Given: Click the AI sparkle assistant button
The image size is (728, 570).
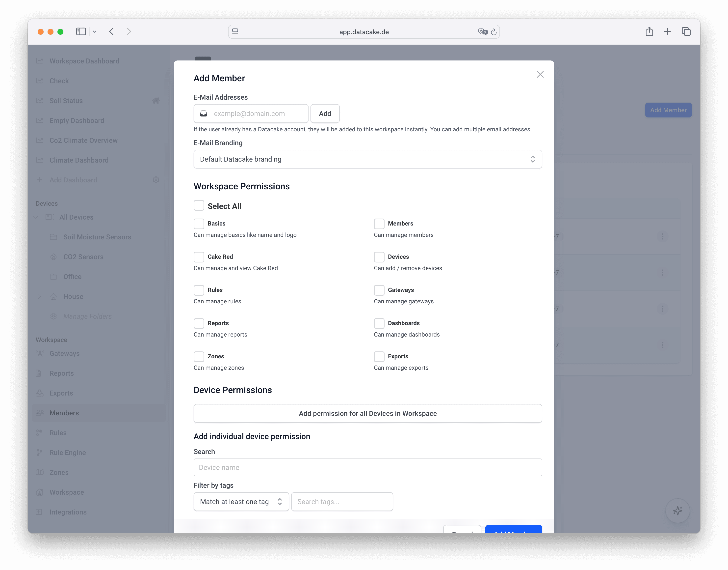Looking at the screenshot, I should tap(677, 511).
